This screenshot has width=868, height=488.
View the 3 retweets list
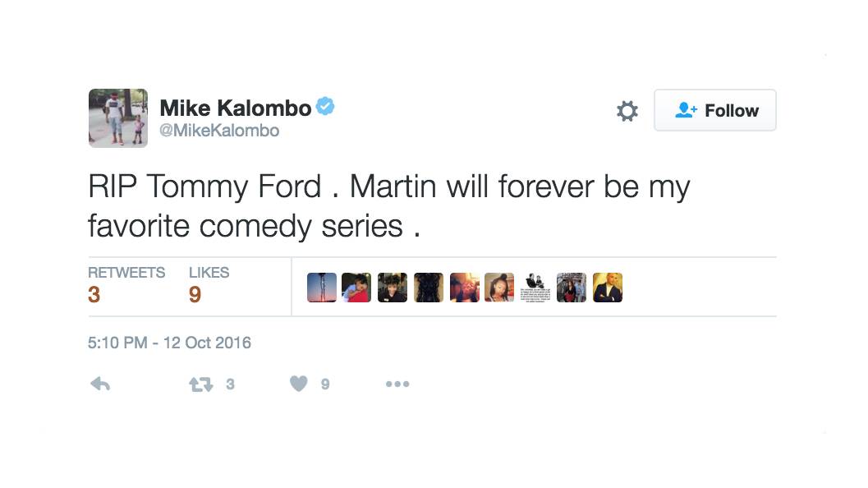pyautogui.click(x=126, y=285)
